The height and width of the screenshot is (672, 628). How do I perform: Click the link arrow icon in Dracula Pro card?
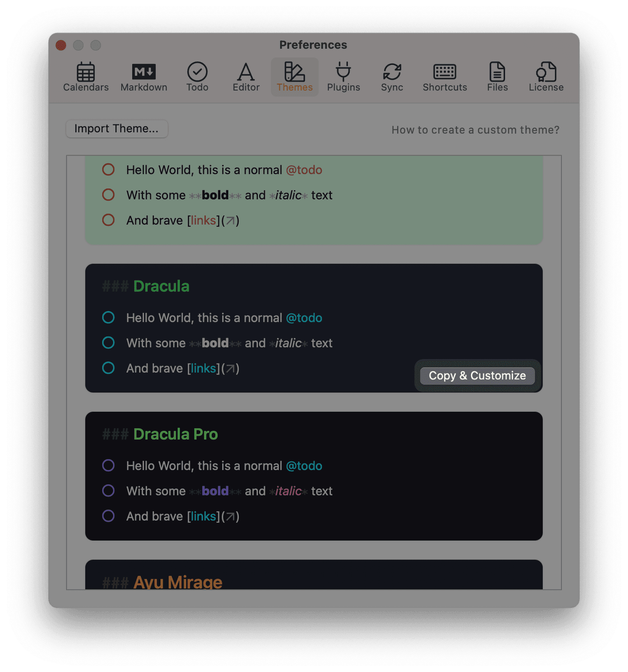pyautogui.click(x=230, y=517)
